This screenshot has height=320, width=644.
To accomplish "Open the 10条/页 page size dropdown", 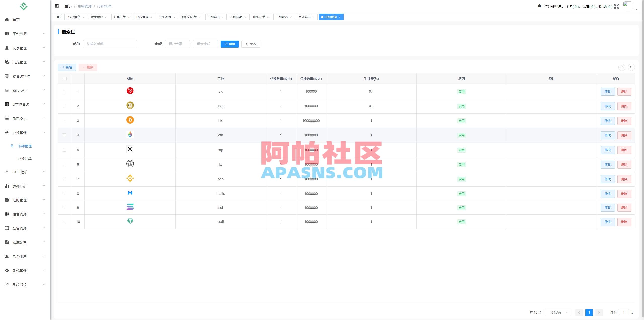I will (557, 312).
